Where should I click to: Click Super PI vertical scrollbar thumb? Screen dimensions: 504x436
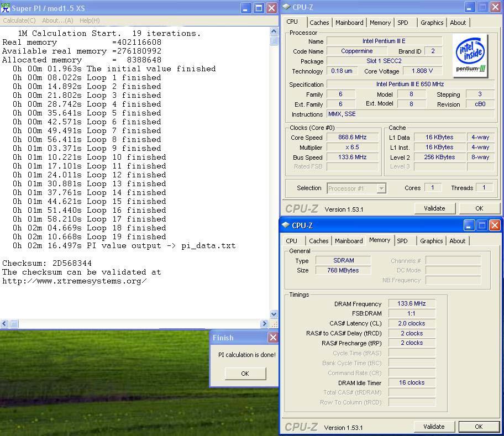tap(274, 41)
